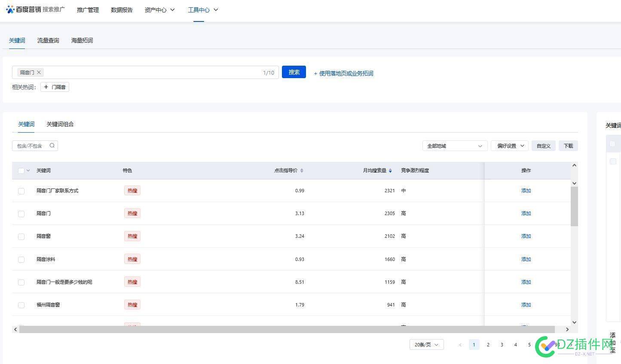Click the 特色 column header
This screenshot has width=621, height=364.
tap(127, 170)
